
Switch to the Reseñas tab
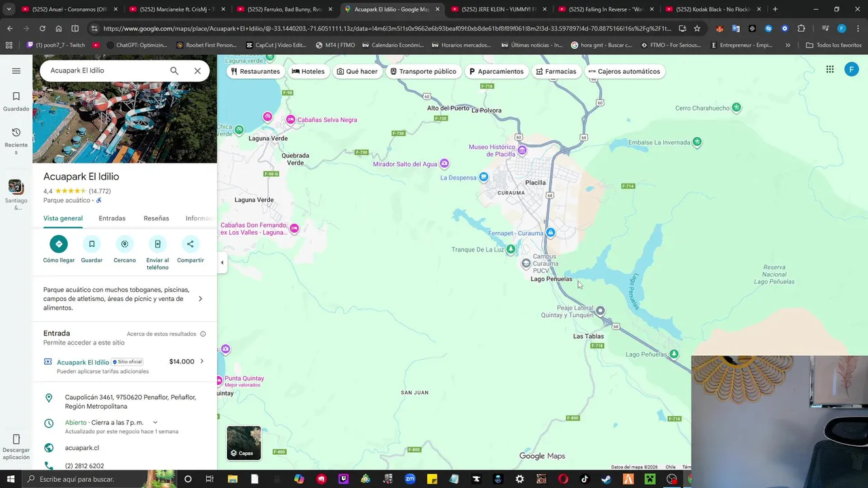(x=156, y=218)
